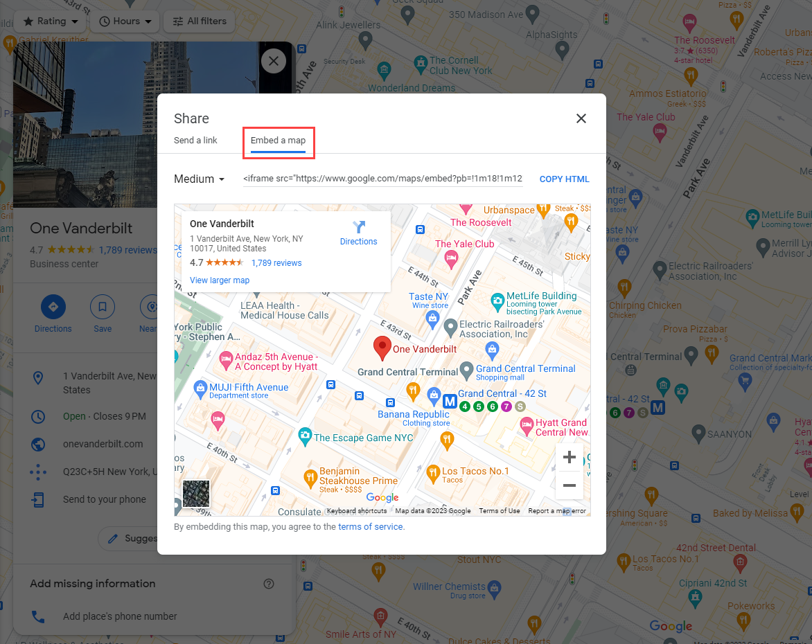Click View larger map in the preview
This screenshot has height=644, width=812.
click(x=220, y=280)
